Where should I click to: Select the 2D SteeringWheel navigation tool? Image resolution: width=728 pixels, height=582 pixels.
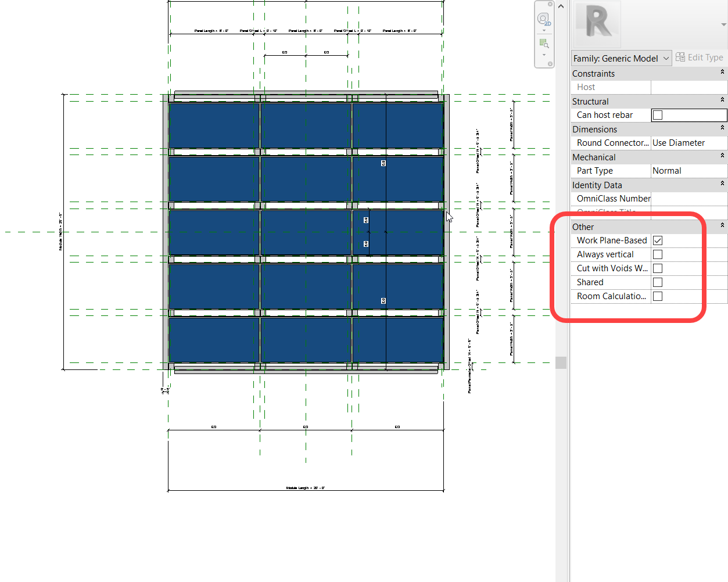543,18
